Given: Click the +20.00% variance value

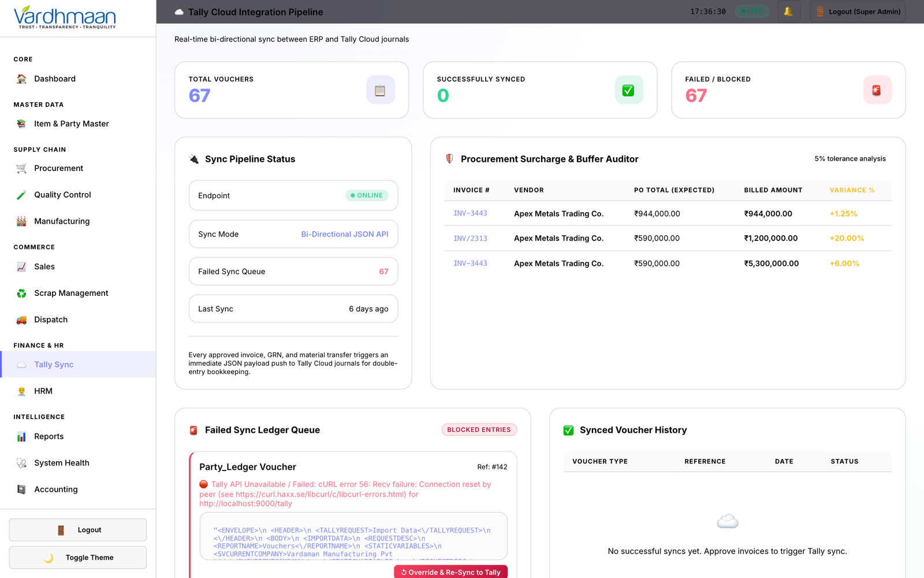Looking at the screenshot, I should pos(847,238).
